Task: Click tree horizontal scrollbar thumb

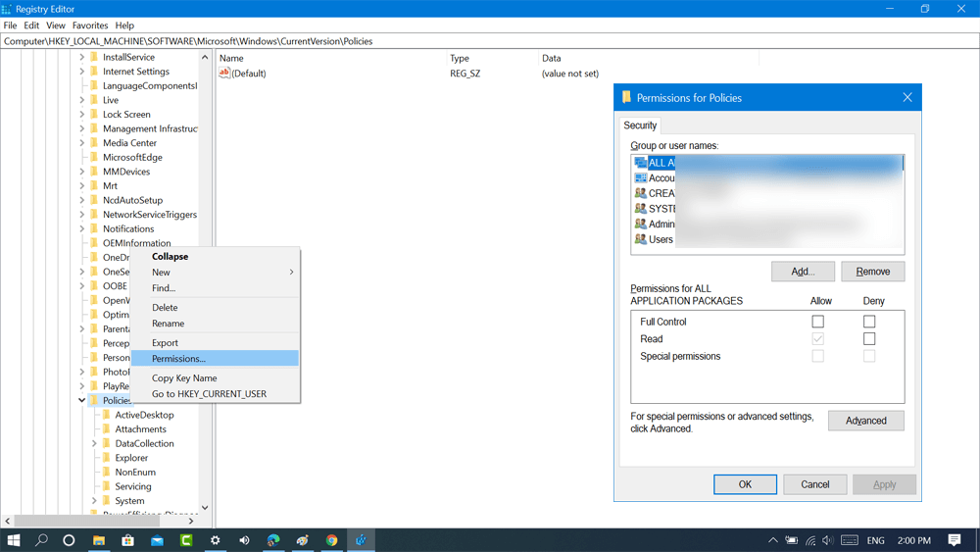Action: (86, 521)
